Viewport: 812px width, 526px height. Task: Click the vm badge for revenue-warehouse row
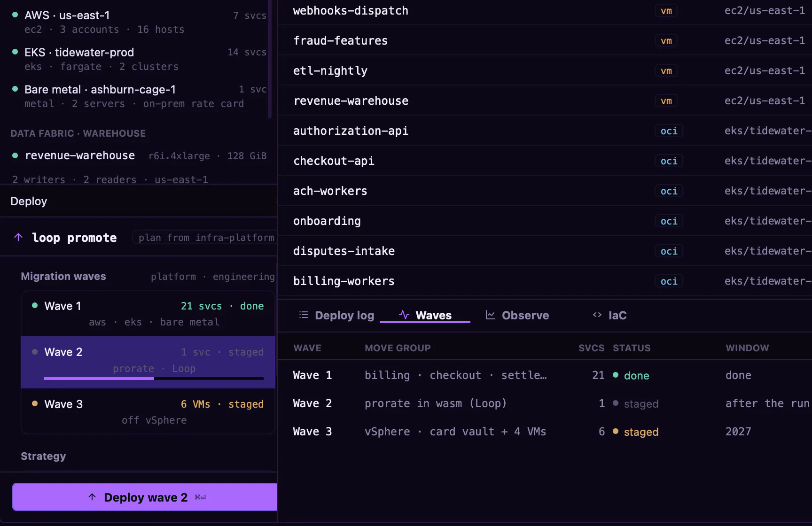pos(666,101)
